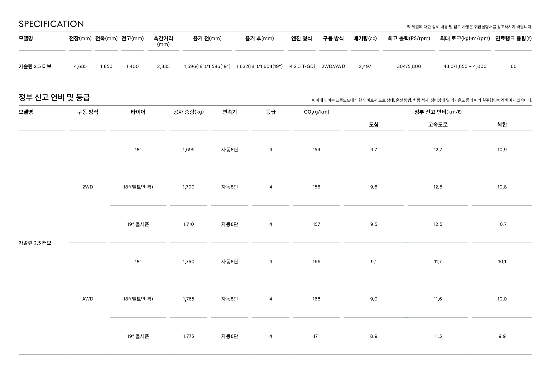Select the 2WD/AWD drive type cell

coord(333,66)
